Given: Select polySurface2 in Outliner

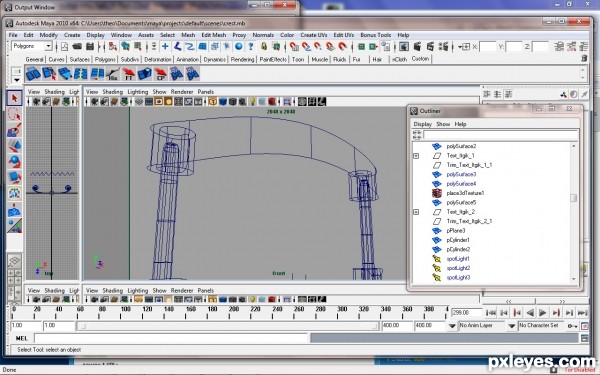Looking at the screenshot, I should point(461,146).
